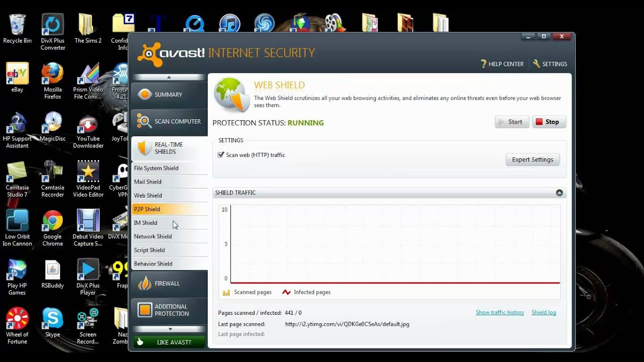The image size is (644, 362).
Task: Open Screen Recorder desktop shortcut
Action: pyautogui.click(x=88, y=326)
